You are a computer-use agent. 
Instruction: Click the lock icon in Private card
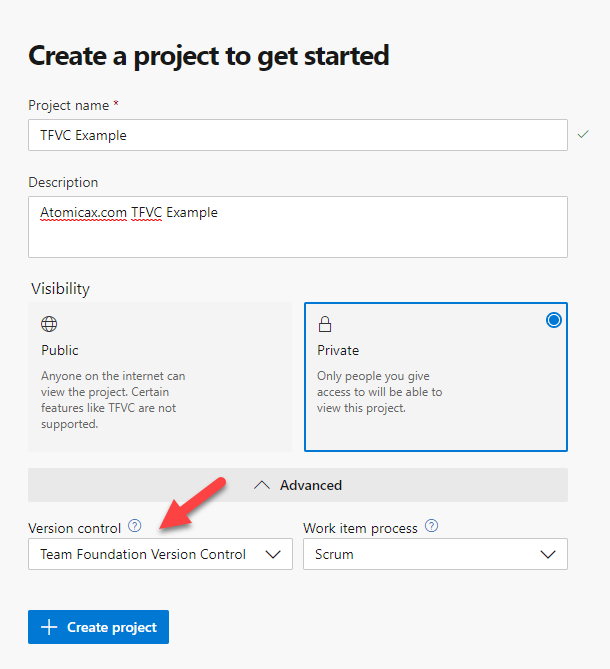(x=325, y=324)
